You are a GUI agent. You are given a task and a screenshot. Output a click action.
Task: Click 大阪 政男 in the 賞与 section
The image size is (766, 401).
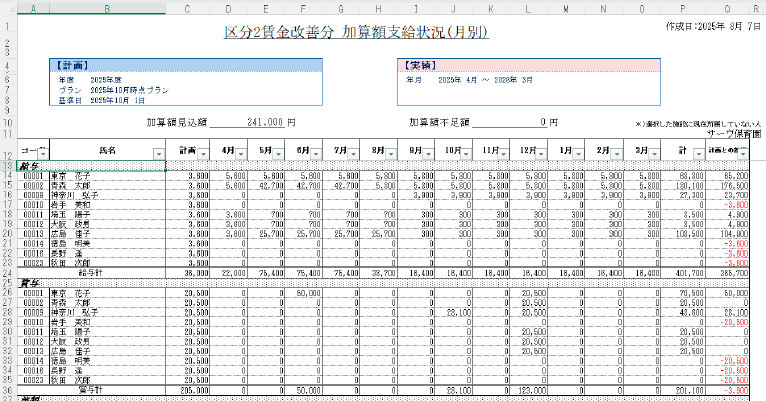point(71,341)
